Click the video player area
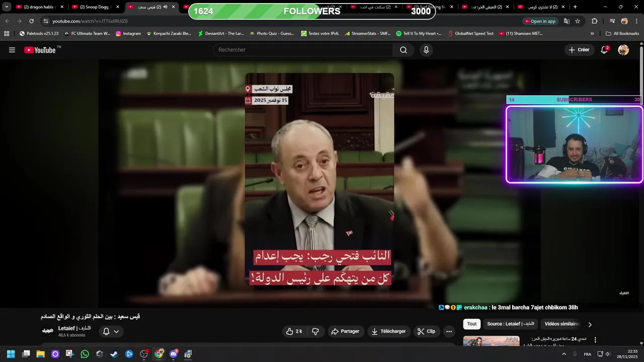 (x=319, y=184)
